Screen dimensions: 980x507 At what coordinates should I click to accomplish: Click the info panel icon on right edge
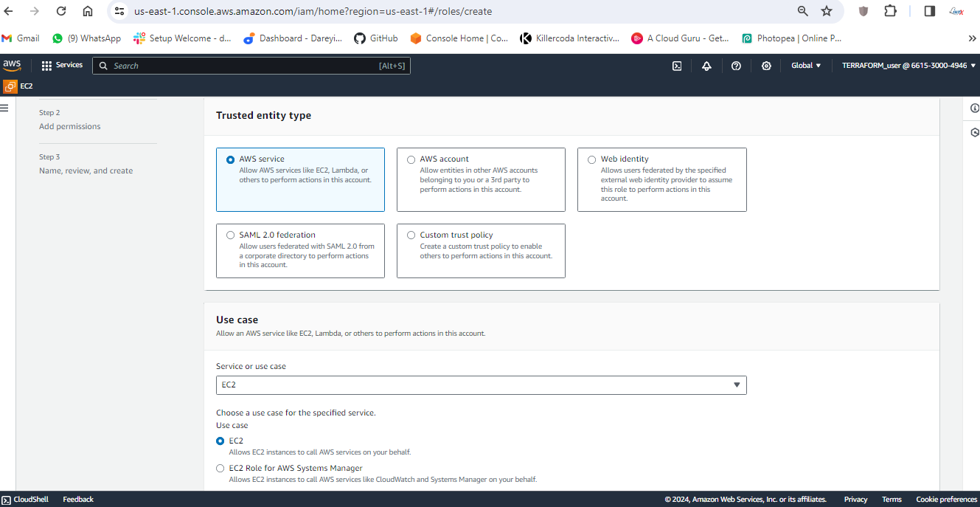(x=975, y=108)
